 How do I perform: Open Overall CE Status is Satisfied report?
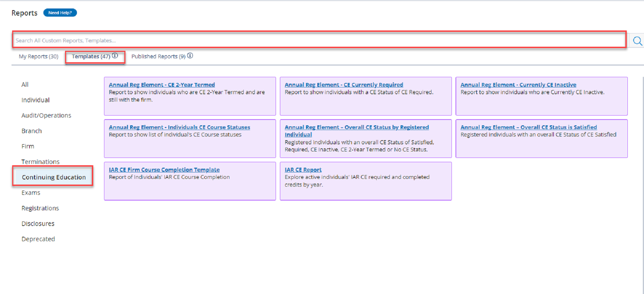click(x=528, y=127)
